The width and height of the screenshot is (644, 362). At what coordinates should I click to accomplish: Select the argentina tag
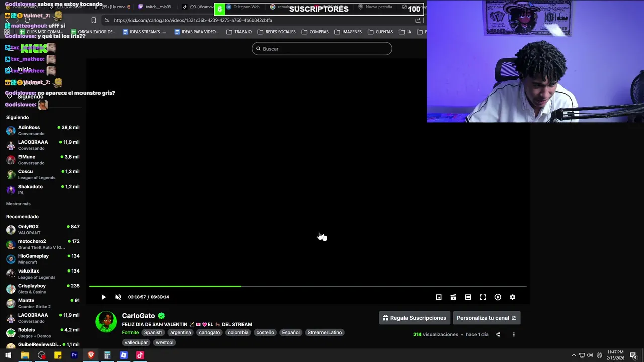pyautogui.click(x=180, y=332)
